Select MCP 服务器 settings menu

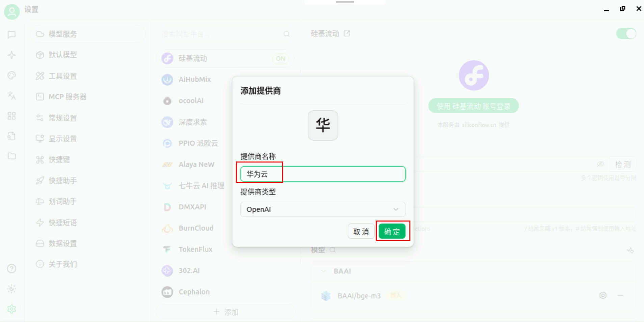[x=88, y=97]
